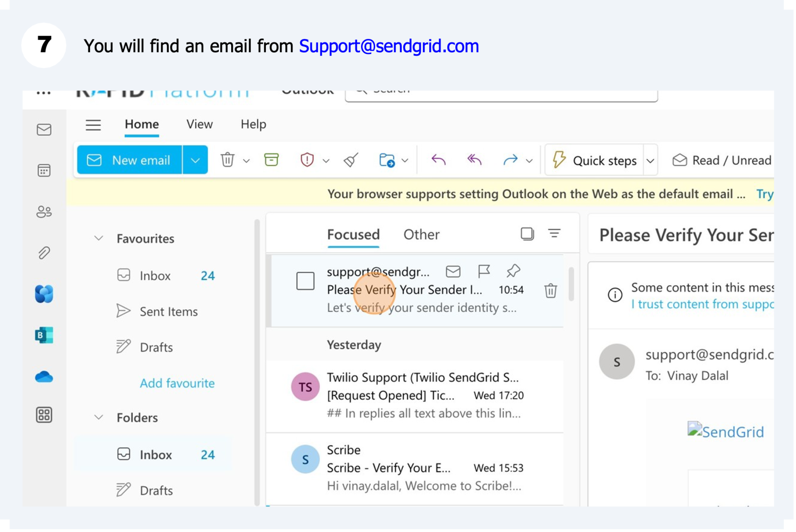
Task: Open the Move to dropdown arrow
Action: tap(405, 161)
